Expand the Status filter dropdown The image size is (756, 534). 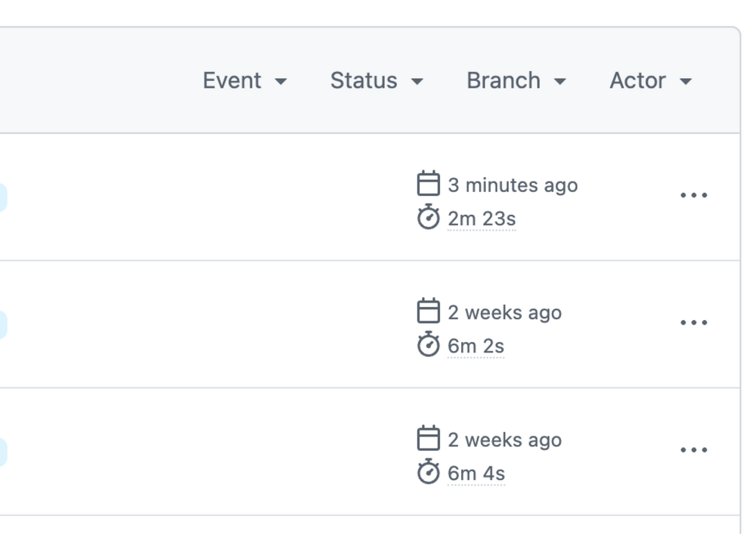(x=376, y=81)
